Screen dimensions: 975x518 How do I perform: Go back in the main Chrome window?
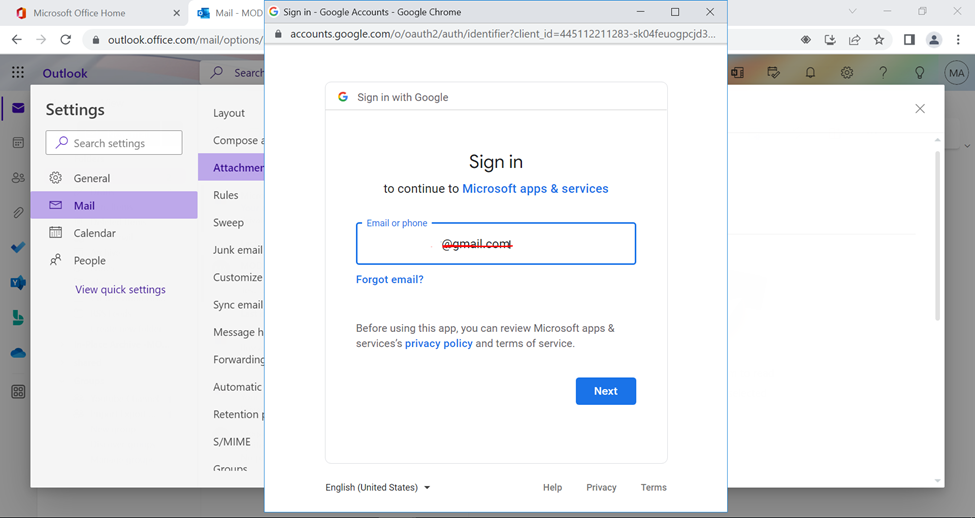click(17, 40)
